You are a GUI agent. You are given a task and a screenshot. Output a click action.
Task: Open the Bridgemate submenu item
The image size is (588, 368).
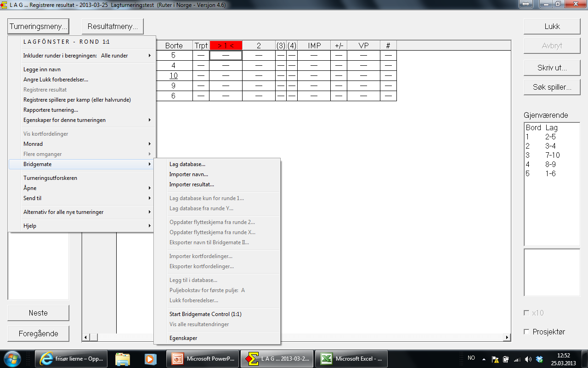tap(82, 164)
